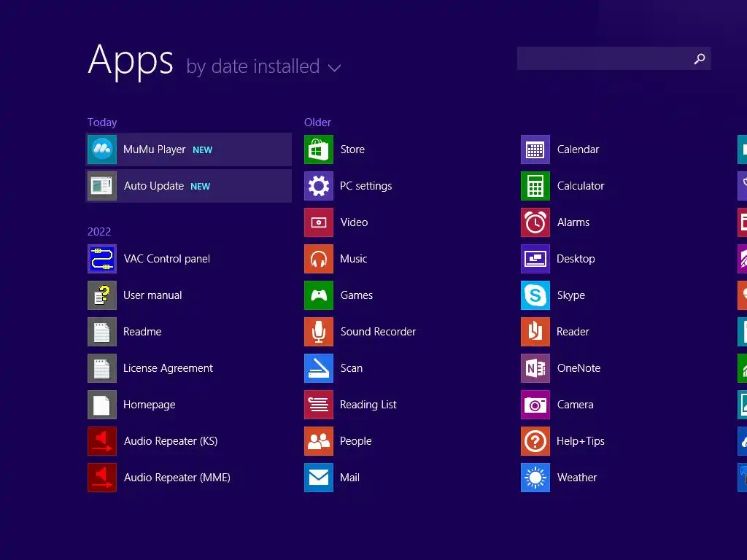The width and height of the screenshot is (747, 560).
Task: Open the Reader app icon
Action: (x=535, y=332)
